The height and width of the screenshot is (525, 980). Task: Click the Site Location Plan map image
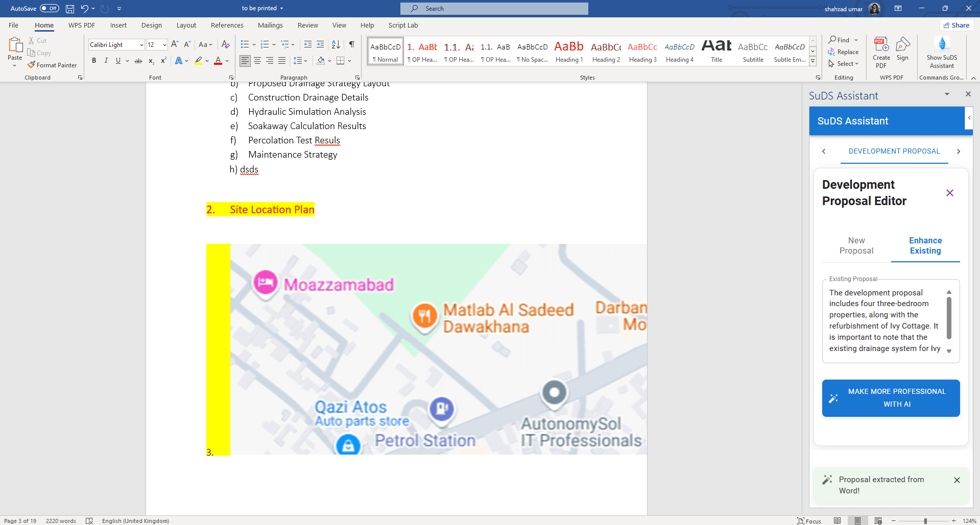click(438, 349)
